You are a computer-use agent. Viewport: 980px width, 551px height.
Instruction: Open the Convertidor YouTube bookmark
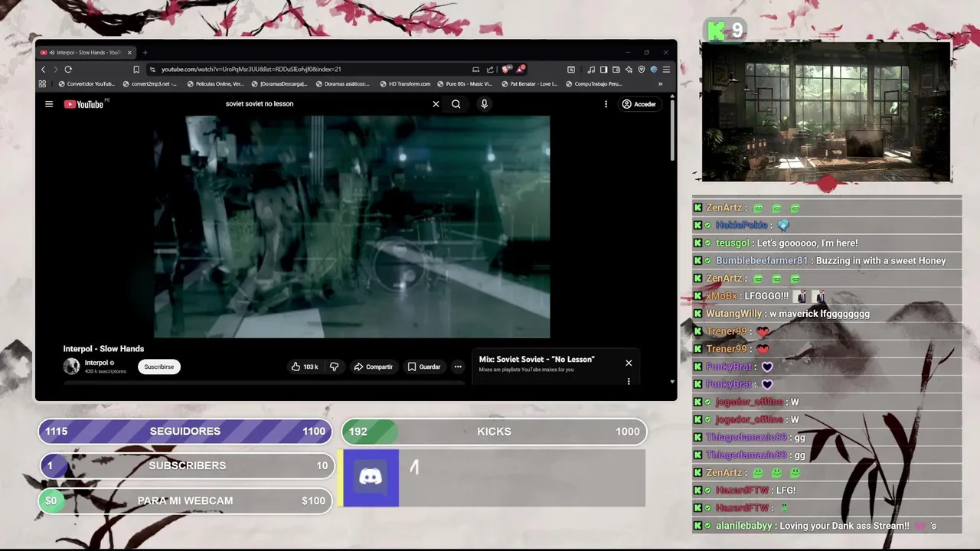87,84
